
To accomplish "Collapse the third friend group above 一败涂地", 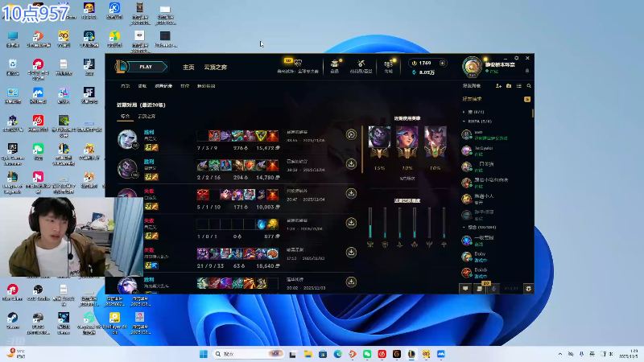I will [464, 227].
